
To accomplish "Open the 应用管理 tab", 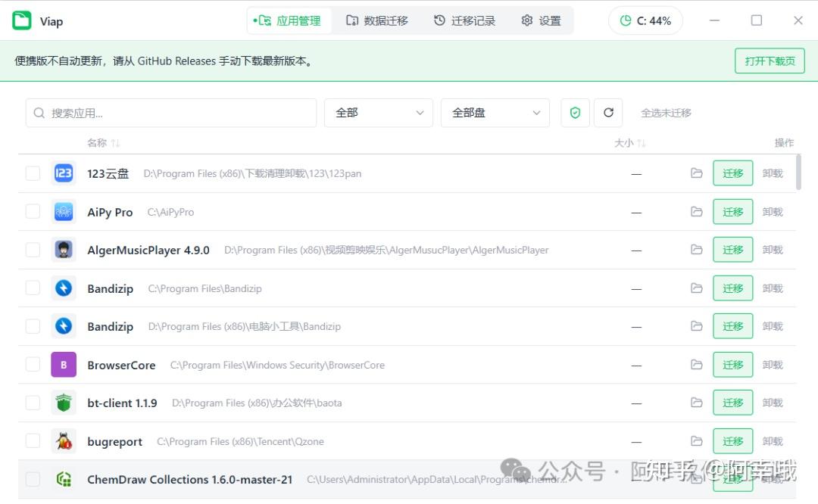I will [289, 21].
